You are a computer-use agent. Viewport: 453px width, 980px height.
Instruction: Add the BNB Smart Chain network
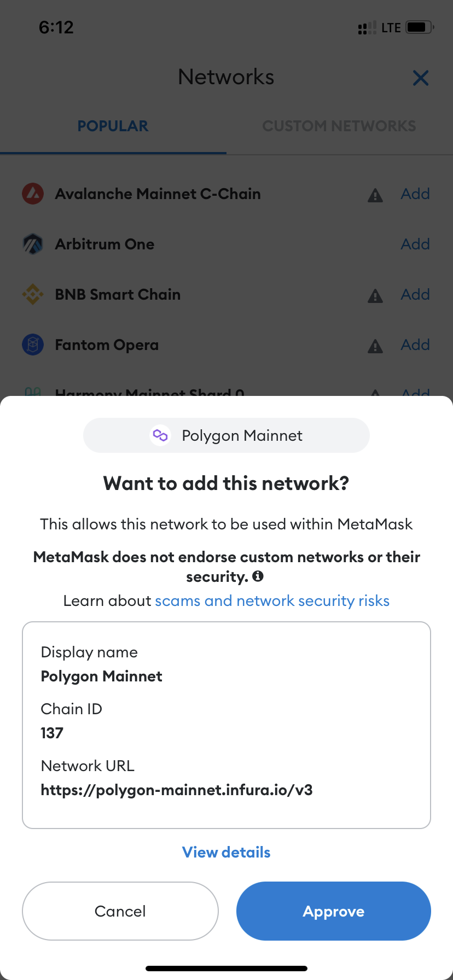(415, 295)
